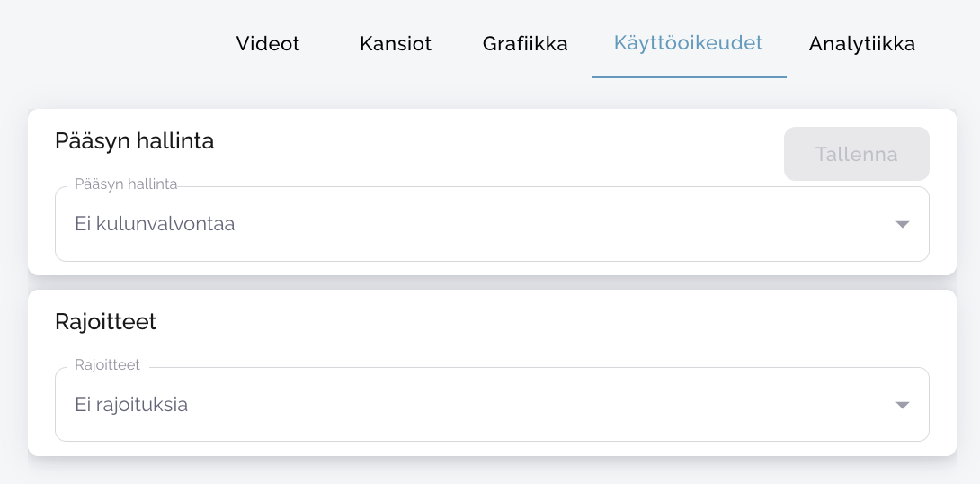Click the 'Ei rajoituksia' selected value
This screenshot has height=484, width=980.
[x=131, y=405]
